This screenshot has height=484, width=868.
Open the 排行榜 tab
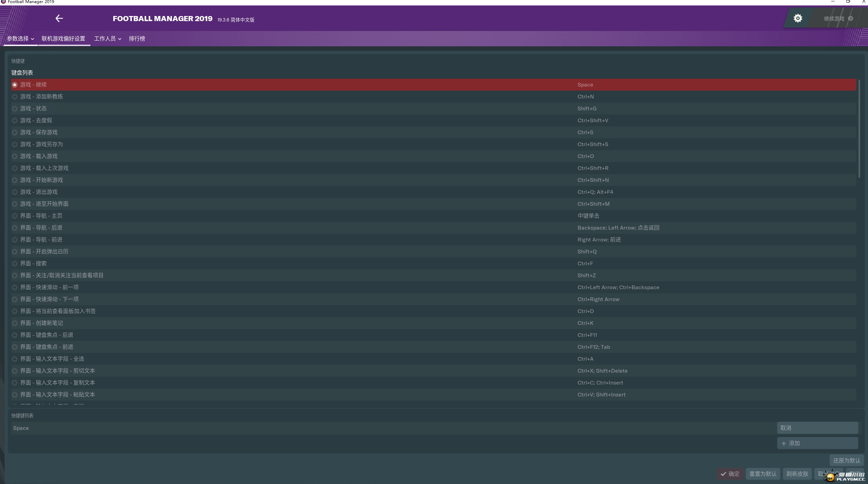click(137, 39)
